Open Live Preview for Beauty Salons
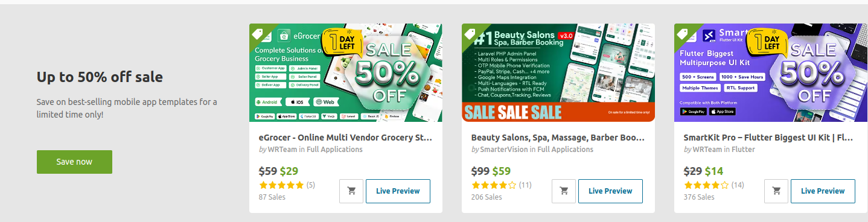 [x=610, y=191]
